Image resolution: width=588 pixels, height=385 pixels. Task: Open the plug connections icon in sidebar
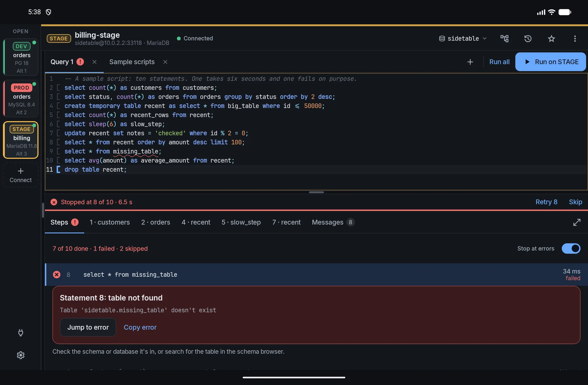click(21, 333)
